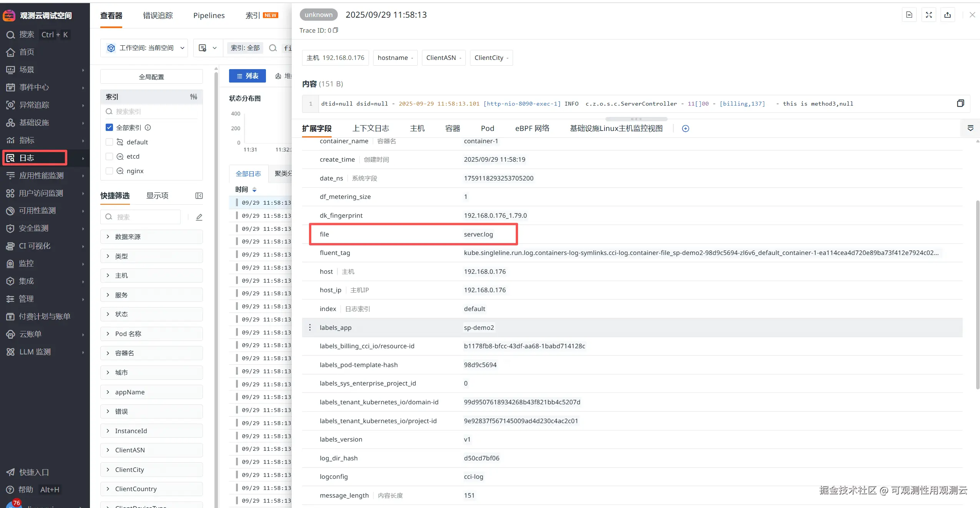Uncheck the 全部索引 checkbox

[x=110, y=127]
